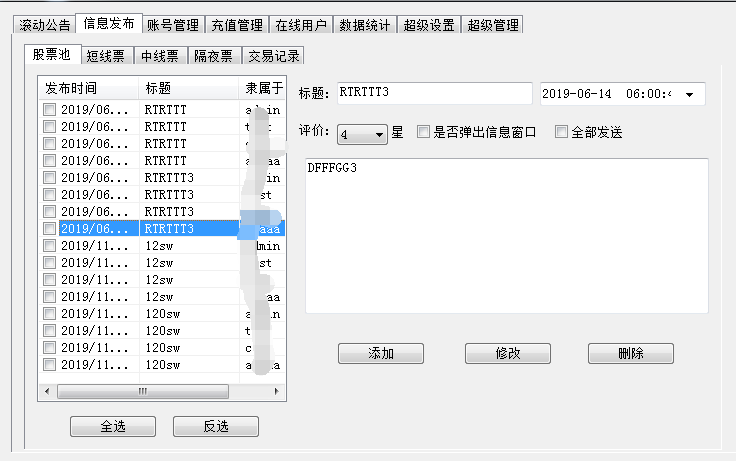Tick the checkbox of the highlighted RTRTTT3 row

tap(49, 229)
